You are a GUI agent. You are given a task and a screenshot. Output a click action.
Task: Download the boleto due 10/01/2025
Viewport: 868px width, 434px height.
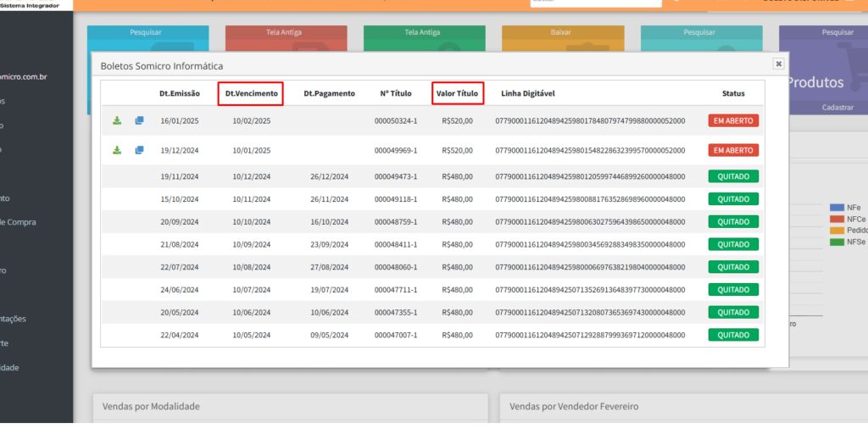117,150
